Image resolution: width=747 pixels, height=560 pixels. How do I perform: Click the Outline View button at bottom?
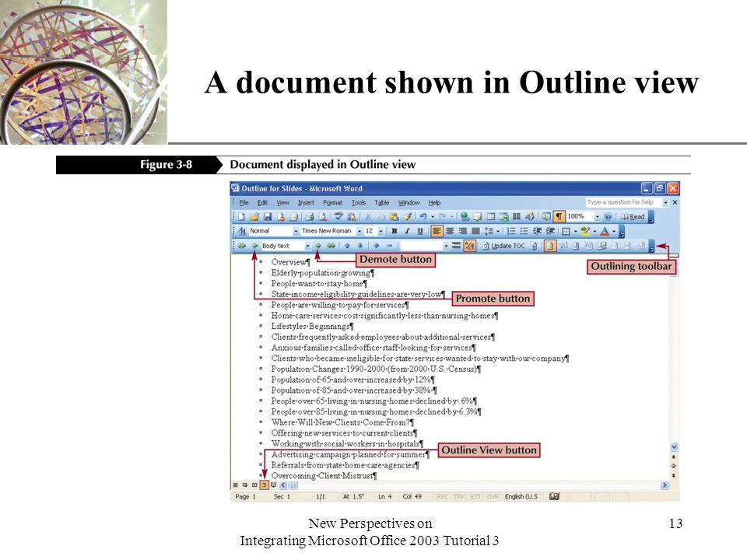click(x=264, y=485)
